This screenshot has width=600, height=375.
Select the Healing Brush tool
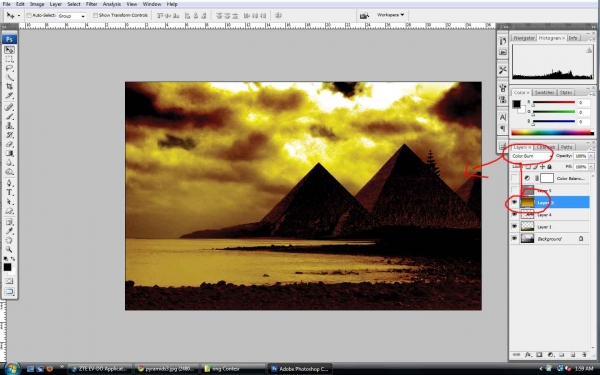[x=9, y=108]
